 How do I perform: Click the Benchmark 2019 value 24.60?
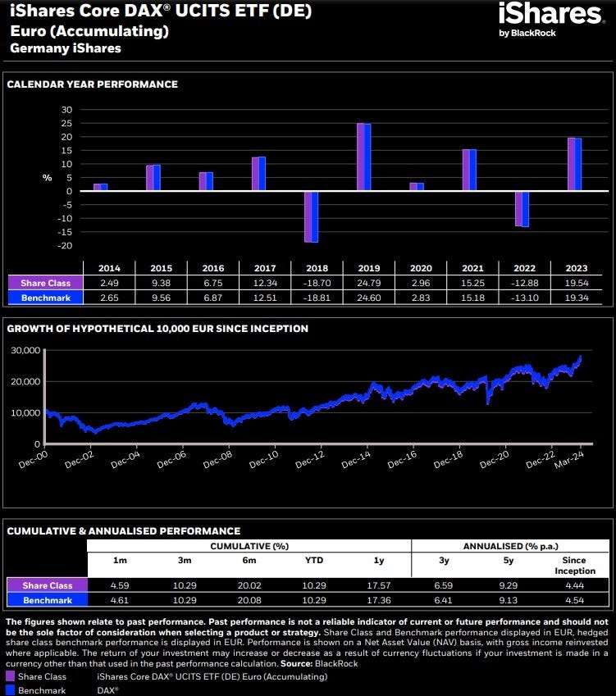point(368,298)
